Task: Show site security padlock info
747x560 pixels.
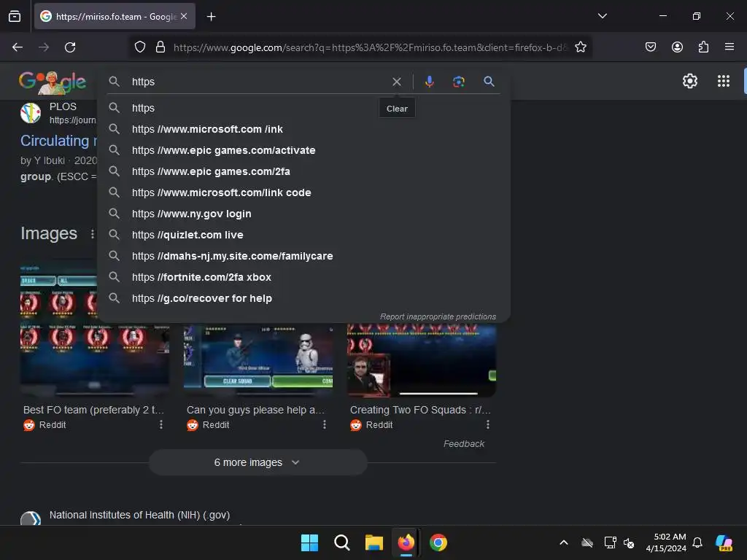Action: [x=160, y=47]
